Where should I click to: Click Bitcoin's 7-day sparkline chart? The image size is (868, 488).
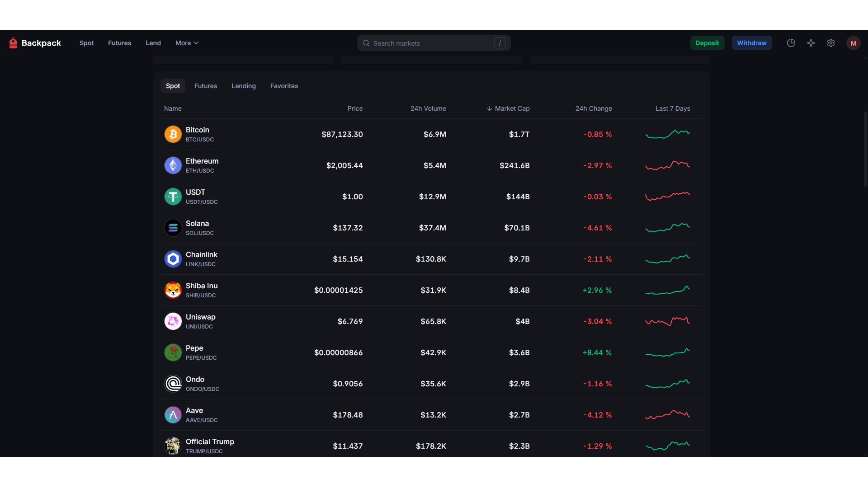click(x=668, y=134)
